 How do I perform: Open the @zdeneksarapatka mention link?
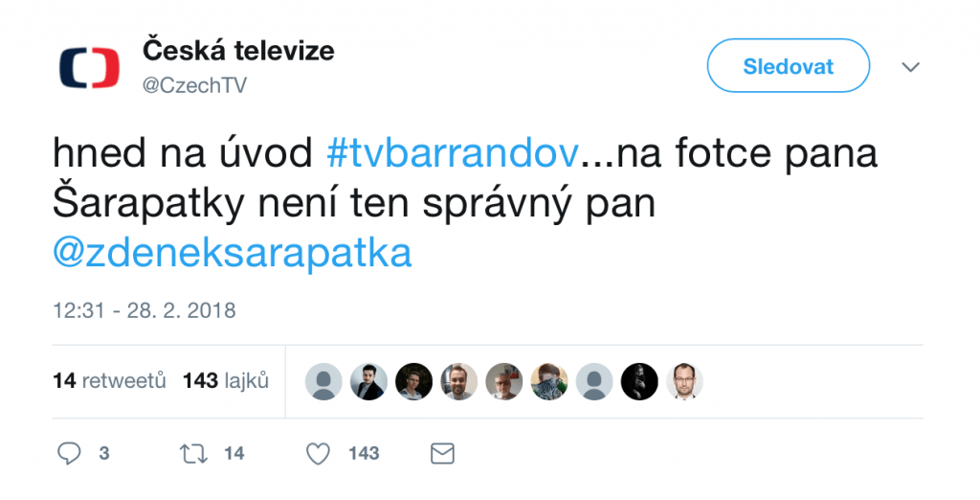pyautogui.click(x=232, y=253)
